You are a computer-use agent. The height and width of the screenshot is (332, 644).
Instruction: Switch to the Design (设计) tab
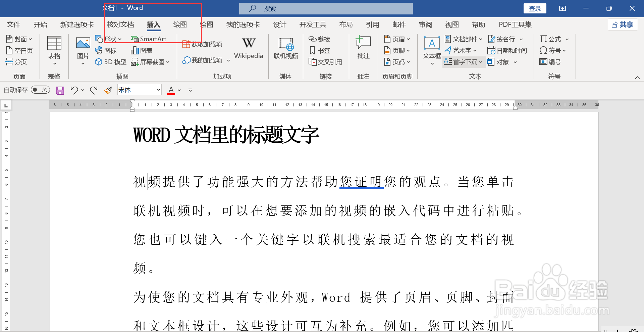280,25
